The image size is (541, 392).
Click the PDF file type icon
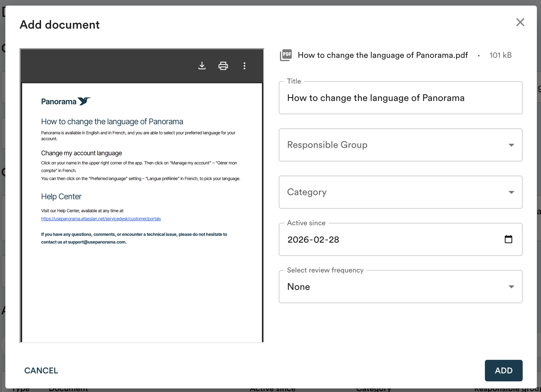(x=286, y=55)
